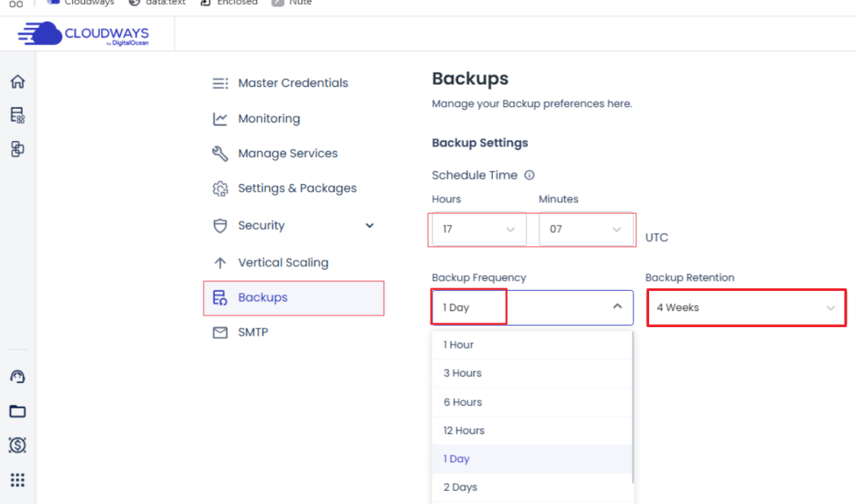Expand the Security menu chevron
This screenshot has height=504, width=856.
pos(370,226)
